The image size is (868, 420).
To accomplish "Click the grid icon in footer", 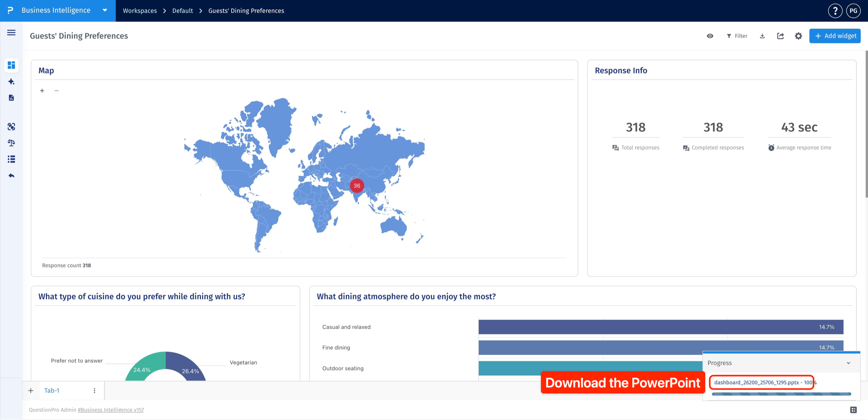I will click(853, 410).
